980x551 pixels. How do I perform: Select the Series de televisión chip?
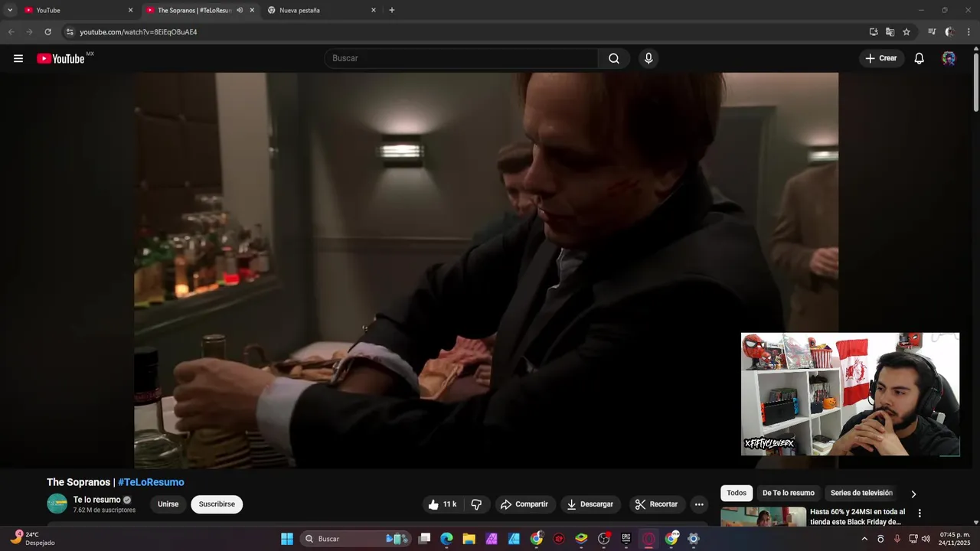coord(861,493)
